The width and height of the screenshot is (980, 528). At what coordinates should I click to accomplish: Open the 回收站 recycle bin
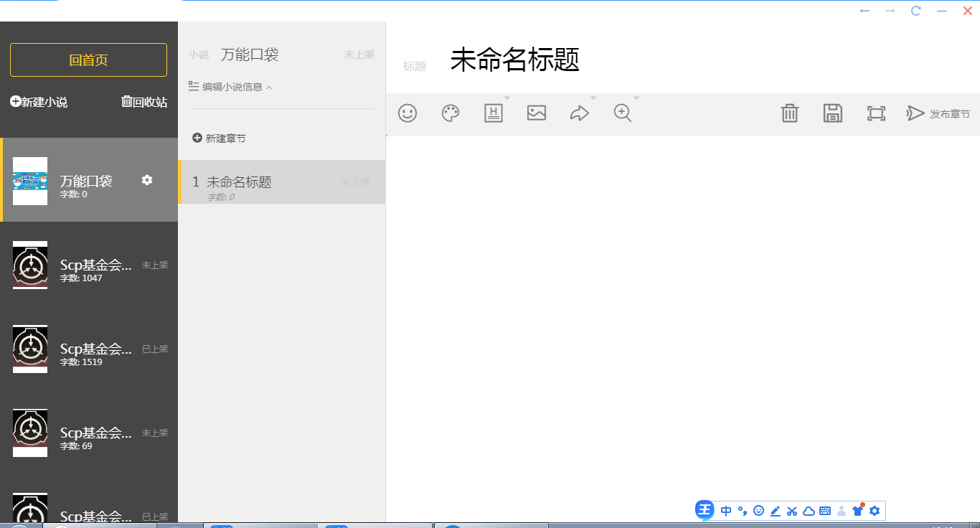(144, 102)
